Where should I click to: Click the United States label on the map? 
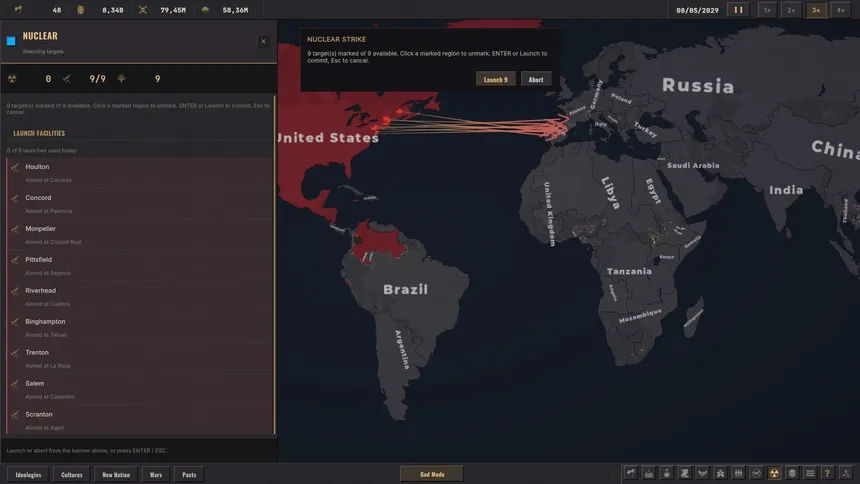(329, 138)
